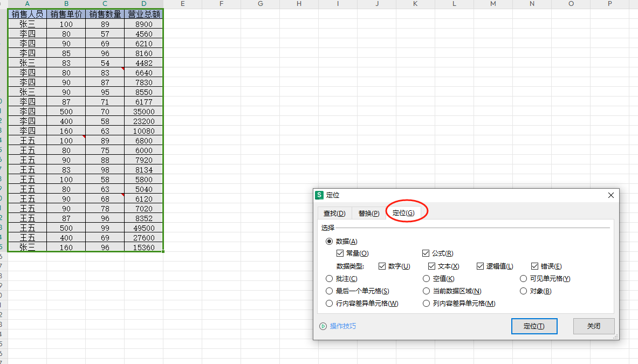This screenshot has height=364, width=638.
Task: Click the 销售单价 header cell
Action: [66, 14]
